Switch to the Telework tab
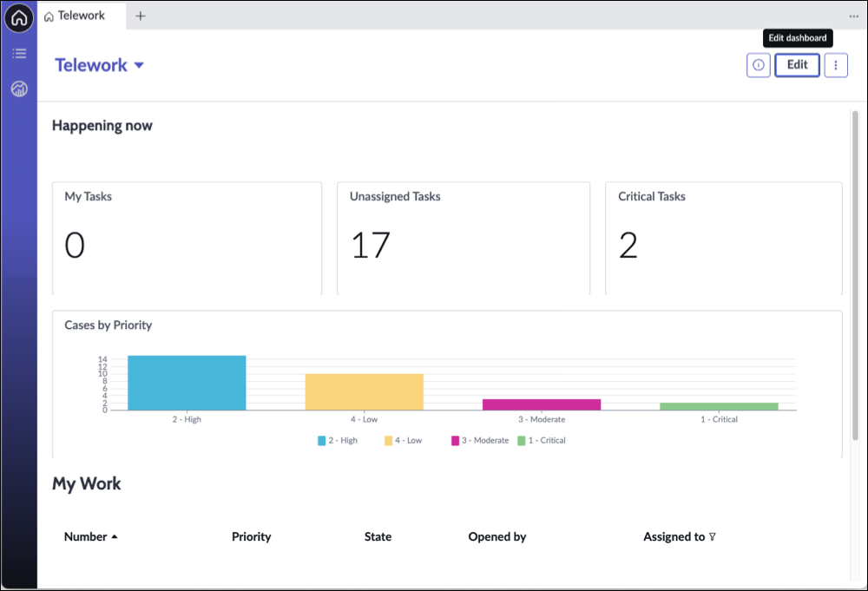 [x=82, y=16]
